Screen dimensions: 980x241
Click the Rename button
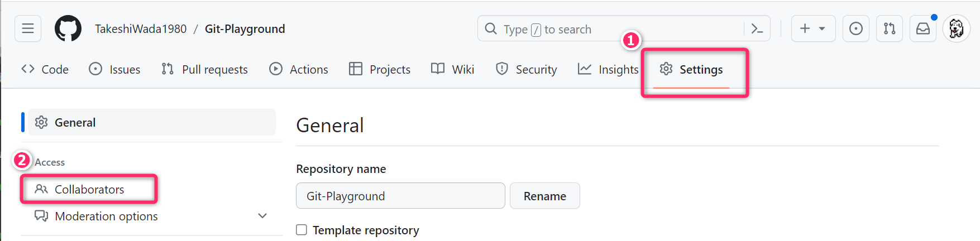click(x=544, y=196)
